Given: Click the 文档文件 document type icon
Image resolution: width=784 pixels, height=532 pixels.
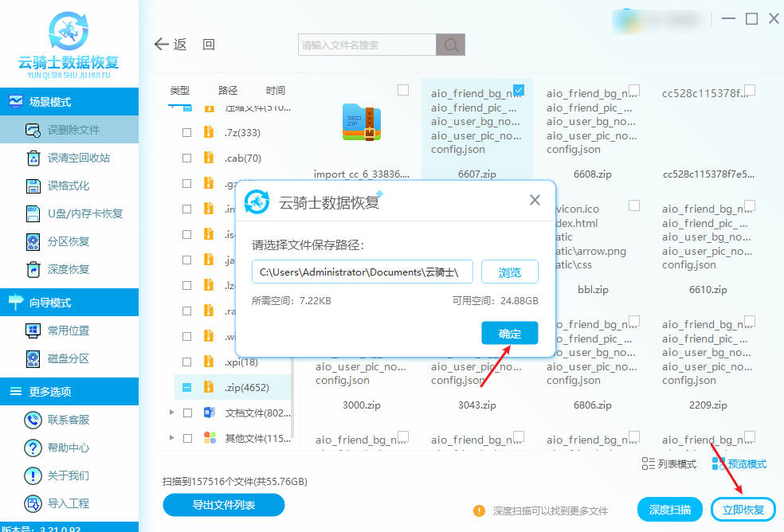Looking at the screenshot, I should [x=210, y=413].
